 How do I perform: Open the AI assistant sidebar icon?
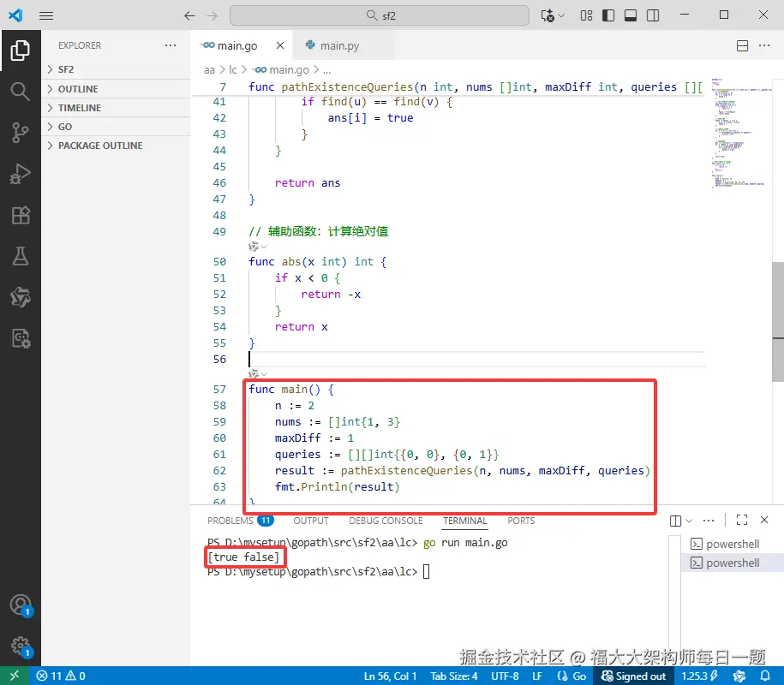point(20,297)
